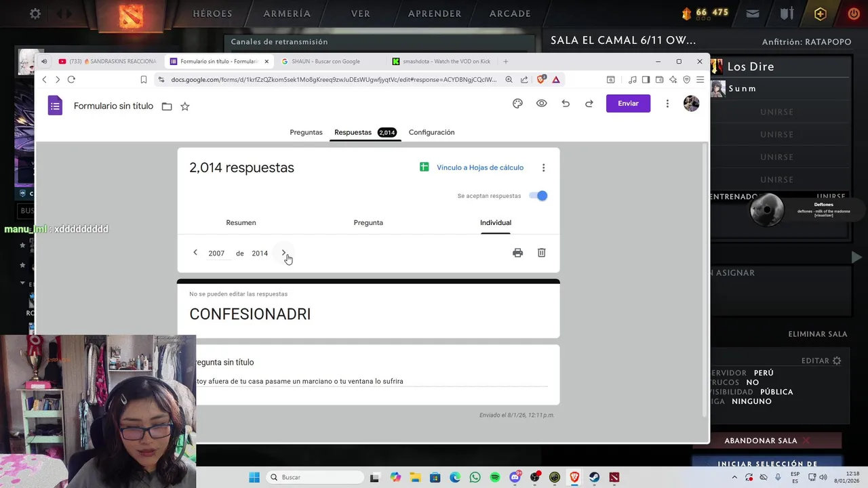Go forward in the browser
The width and height of the screenshot is (868, 488).
coord(58,79)
